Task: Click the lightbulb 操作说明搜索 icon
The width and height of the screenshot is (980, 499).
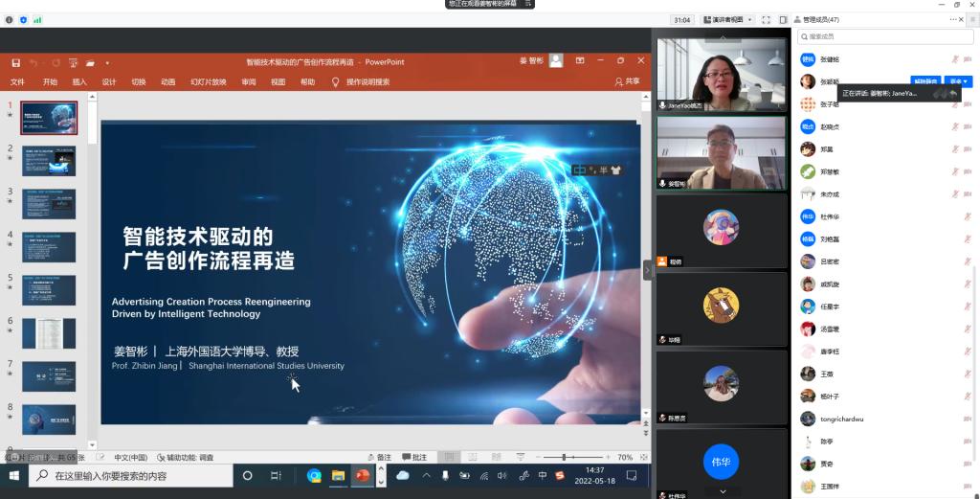Action: [335, 82]
